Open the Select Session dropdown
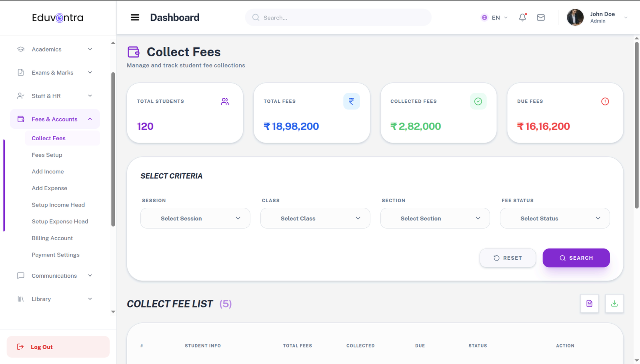Screen dimensions: 640x364 [195, 218]
